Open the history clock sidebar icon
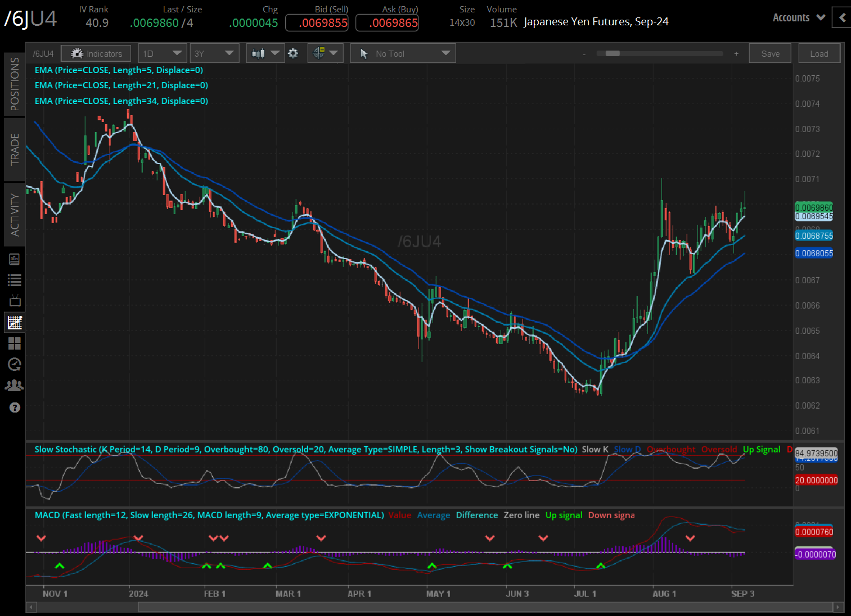The image size is (851, 616). (x=15, y=364)
